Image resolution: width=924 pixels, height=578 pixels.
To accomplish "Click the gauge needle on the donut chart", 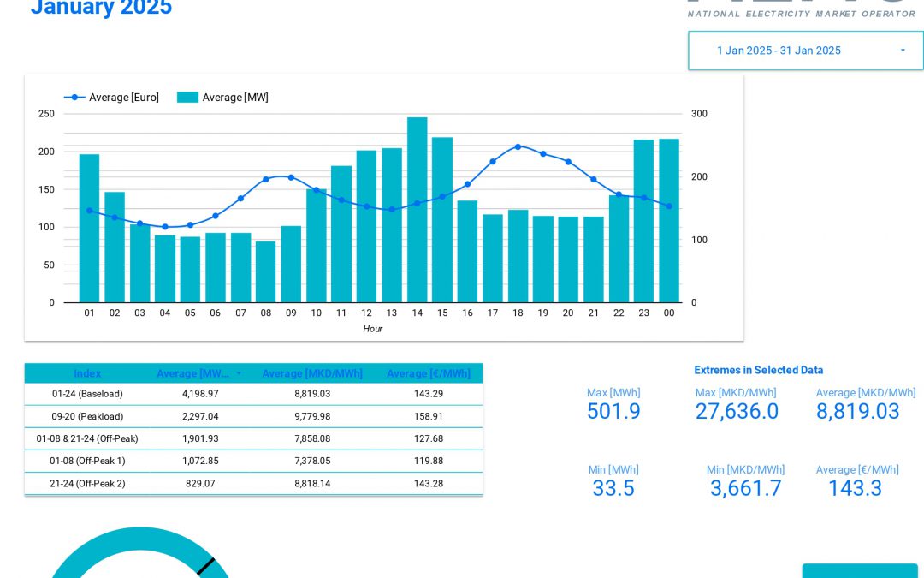I will [208, 567].
